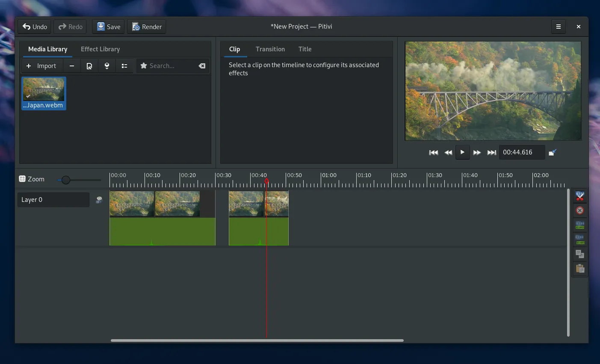Open clip properties in Media Library toolbar
The height and width of the screenshot is (364, 600).
click(89, 66)
